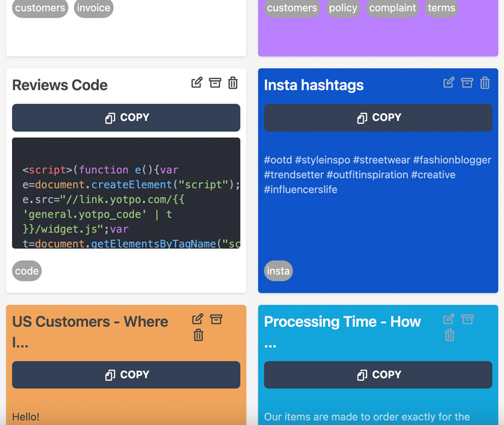Screen dimensions: 504x425
Task: Select the 'code' tag on Reviews Code
Action: pyautogui.click(x=27, y=271)
